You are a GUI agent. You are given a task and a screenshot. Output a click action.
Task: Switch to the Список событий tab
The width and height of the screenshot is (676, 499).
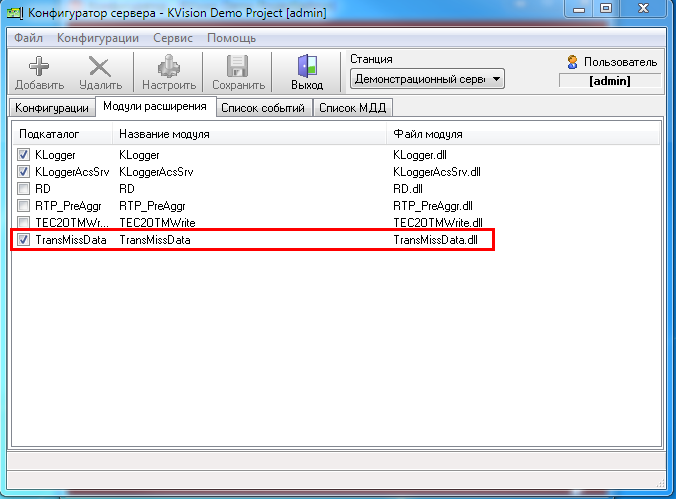(262, 108)
